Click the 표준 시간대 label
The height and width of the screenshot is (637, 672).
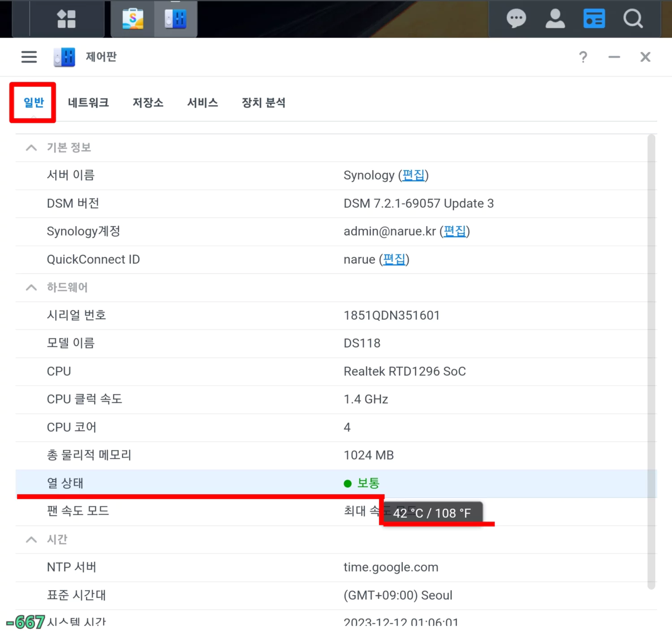[x=76, y=595]
